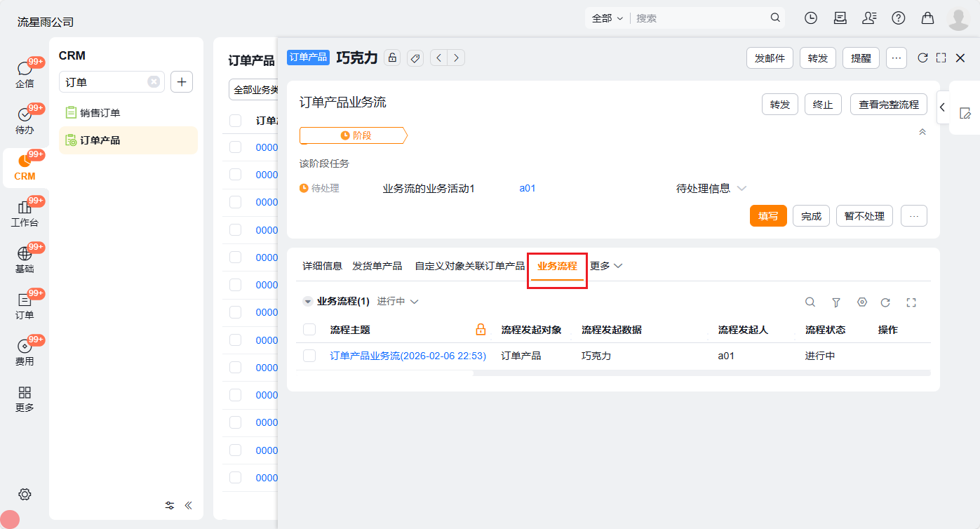Switch to the 详细信息 tab
The image size is (980, 529).
click(322, 266)
